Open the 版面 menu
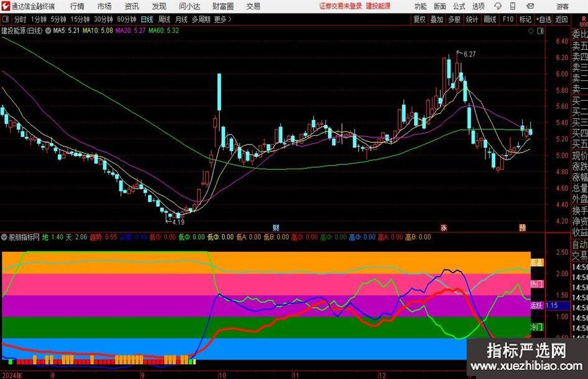The height and width of the screenshot is (379, 588). click(x=440, y=6)
